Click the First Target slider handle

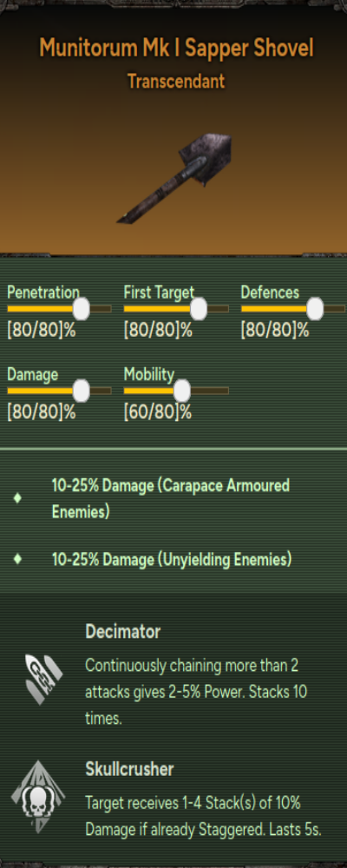[198, 308]
